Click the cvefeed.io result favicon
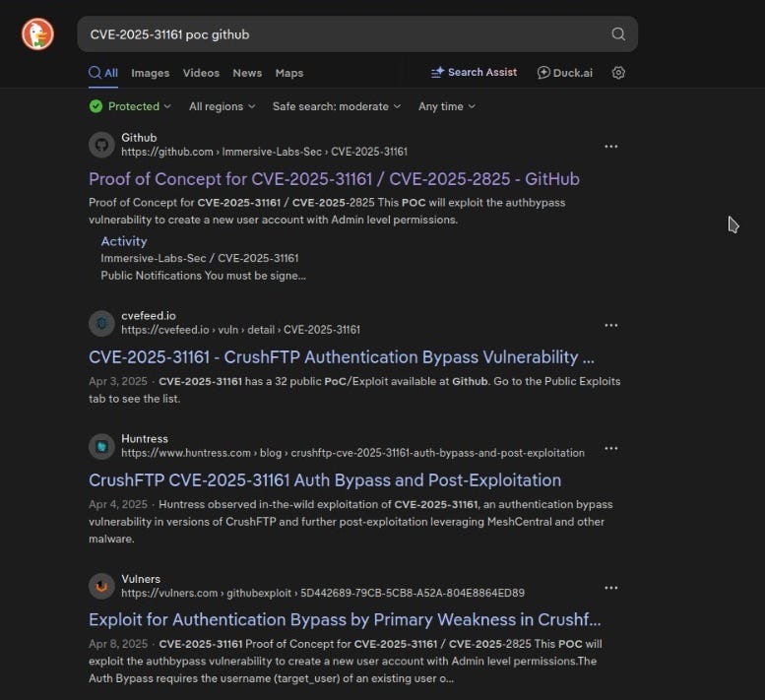Viewport: 765px width, 700px height. pos(101,323)
